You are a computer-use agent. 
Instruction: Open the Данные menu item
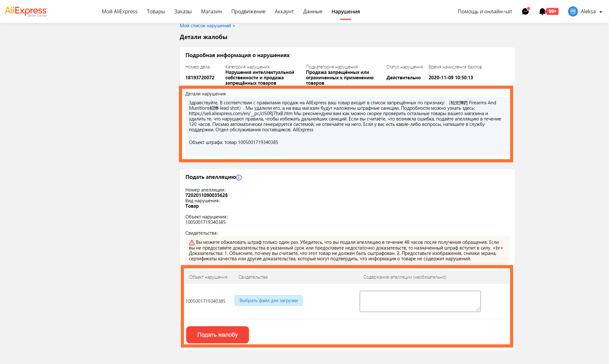pyautogui.click(x=312, y=11)
